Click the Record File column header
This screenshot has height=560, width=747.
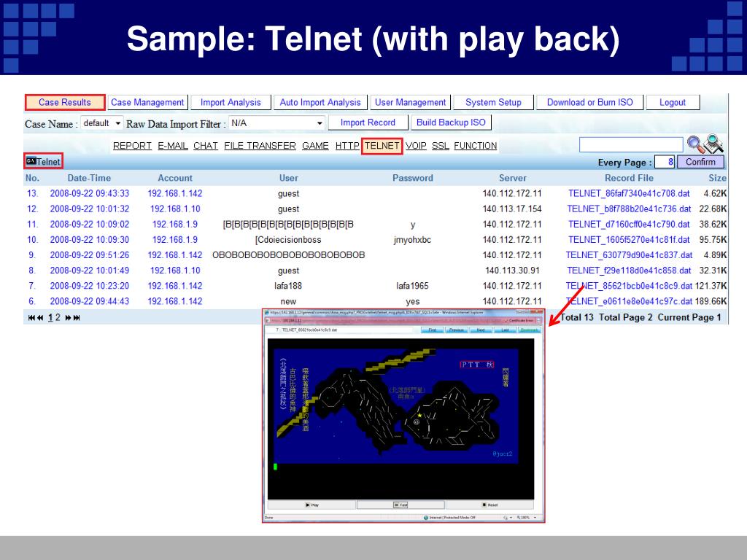(x=629, y=178)
